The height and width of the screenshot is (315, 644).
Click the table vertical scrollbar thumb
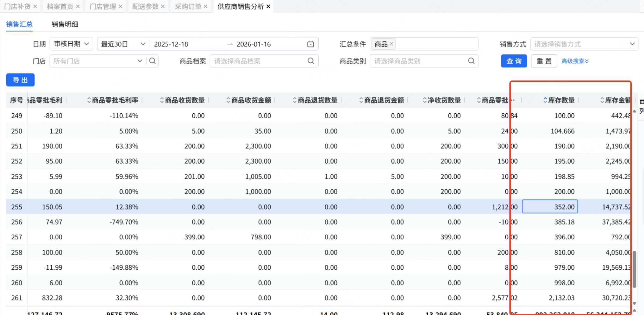(x=634, y=269)
